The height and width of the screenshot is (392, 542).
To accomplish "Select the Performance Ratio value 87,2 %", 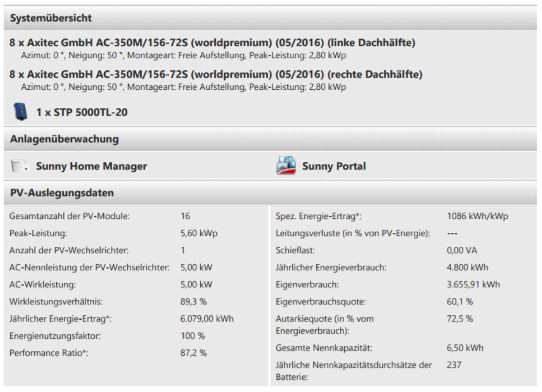I will (x=194, y=353).
